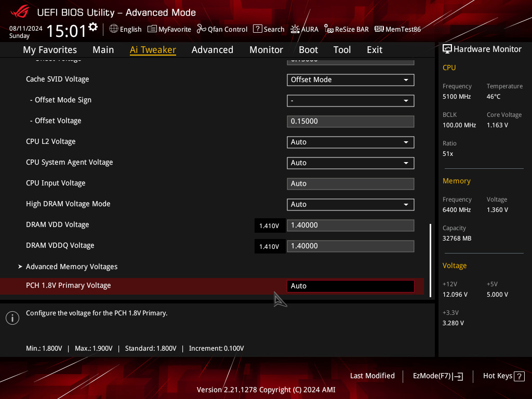Select the Ai Tweaker tab

(x=153, y=50)
